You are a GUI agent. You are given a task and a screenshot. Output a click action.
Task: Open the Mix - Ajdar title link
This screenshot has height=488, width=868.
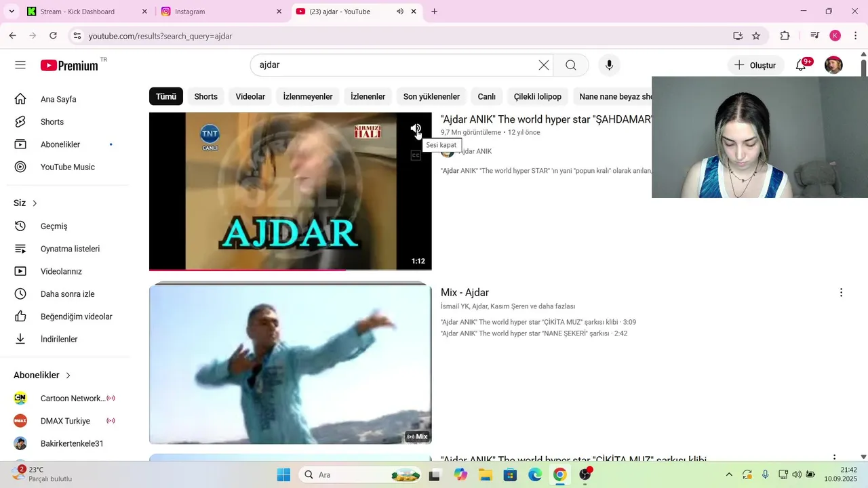click(465, 293)
